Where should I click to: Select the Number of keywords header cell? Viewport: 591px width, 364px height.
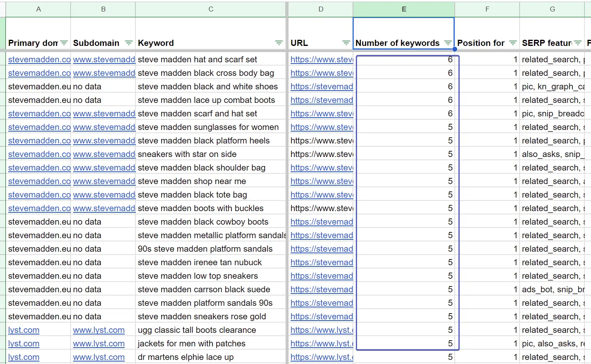click(404, 34)
